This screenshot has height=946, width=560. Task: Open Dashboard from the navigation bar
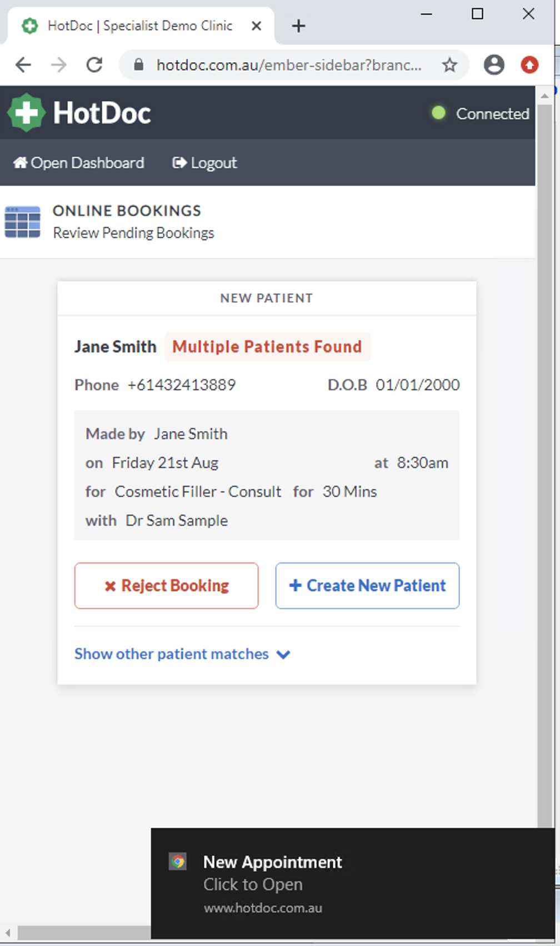(x=78, y=163)
